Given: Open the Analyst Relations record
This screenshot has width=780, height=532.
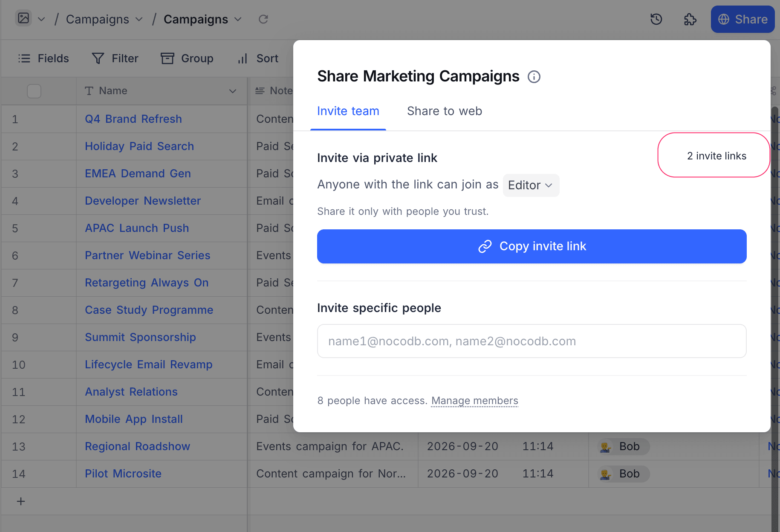Looking at the screenshot, I should [x=131, y=392].
